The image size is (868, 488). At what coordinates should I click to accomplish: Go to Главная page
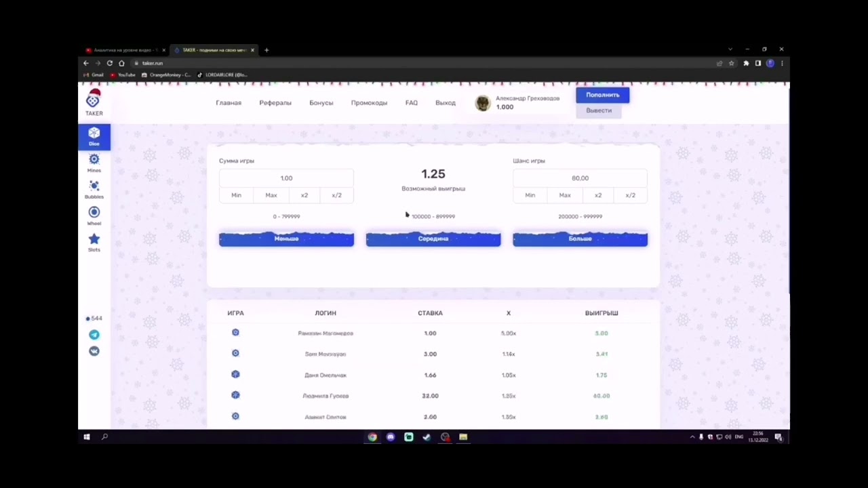point(229,103)
